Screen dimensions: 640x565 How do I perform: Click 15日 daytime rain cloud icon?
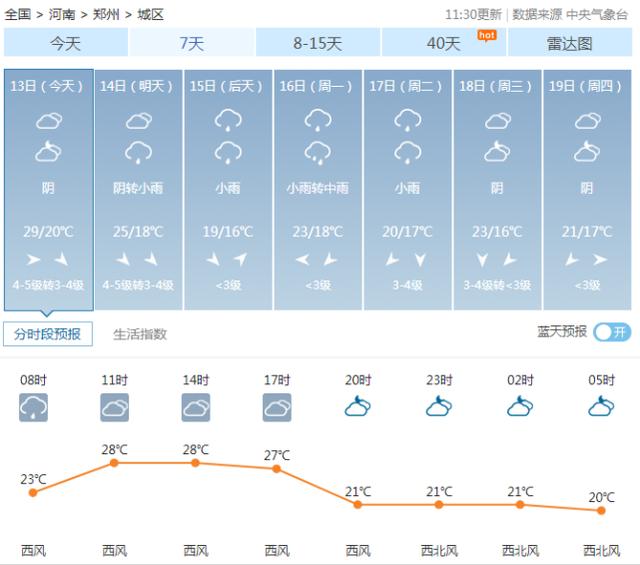click(228, 121)
